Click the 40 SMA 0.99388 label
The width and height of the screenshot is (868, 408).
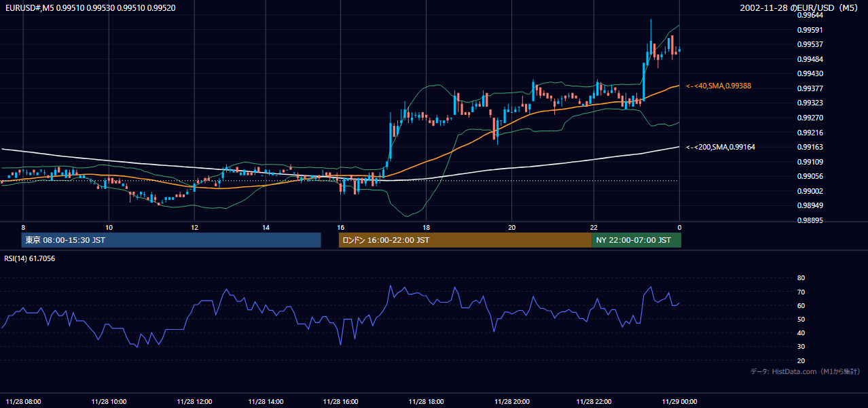[719, 86]
